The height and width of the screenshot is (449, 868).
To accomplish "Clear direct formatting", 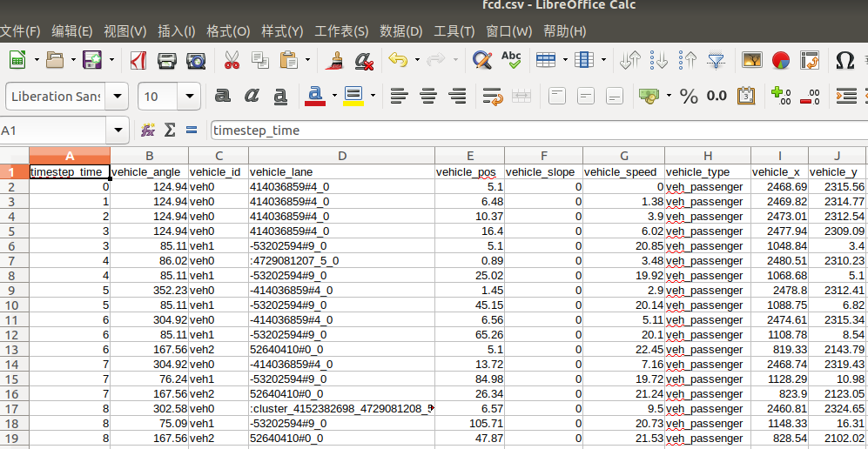I will [x=364, y=60].
